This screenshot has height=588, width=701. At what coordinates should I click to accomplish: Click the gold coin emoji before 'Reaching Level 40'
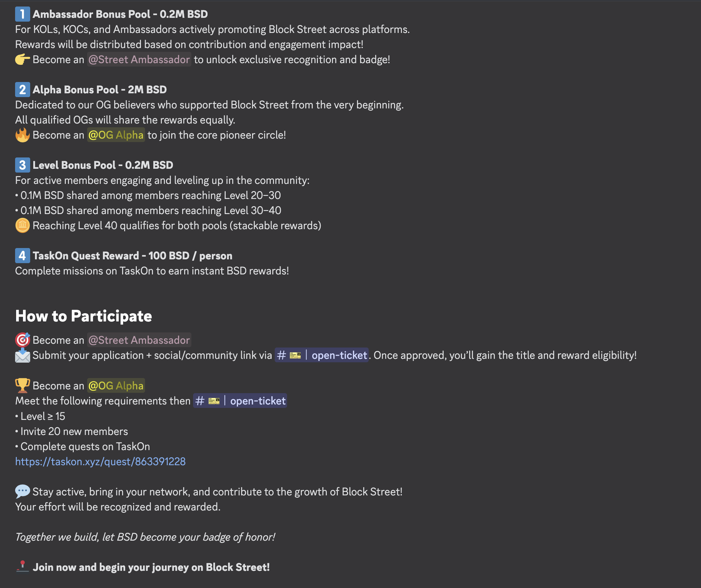pos(22,226)
